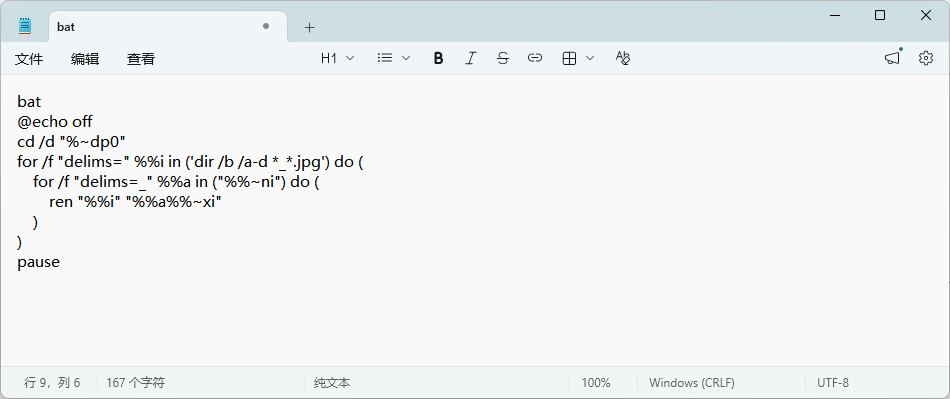Image resolution: width=950 pixels, height=399 pixels.
Task: Place cursor on the "@echo off" line
Action: click(x=55, y=122)
